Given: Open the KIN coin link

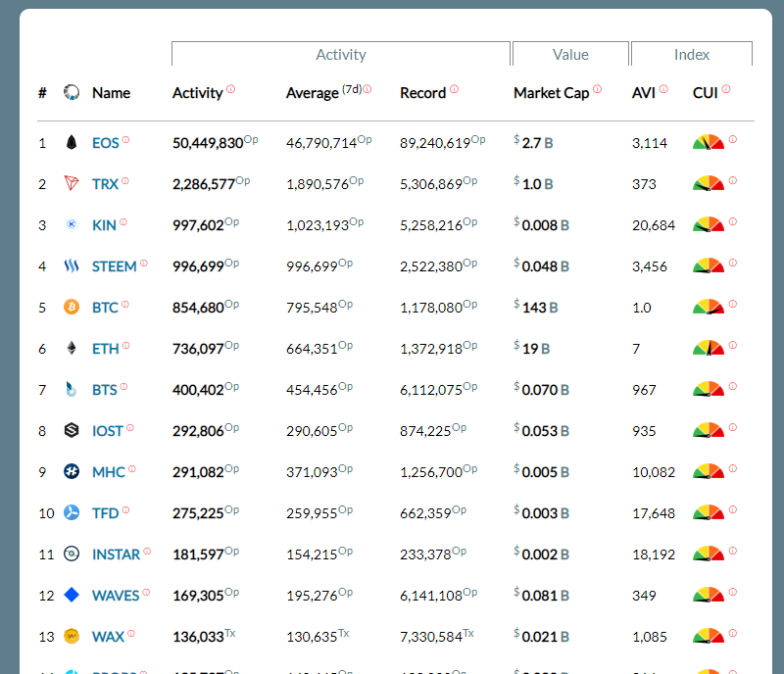Looking at the screenshot, I should (x=104, y=225).
